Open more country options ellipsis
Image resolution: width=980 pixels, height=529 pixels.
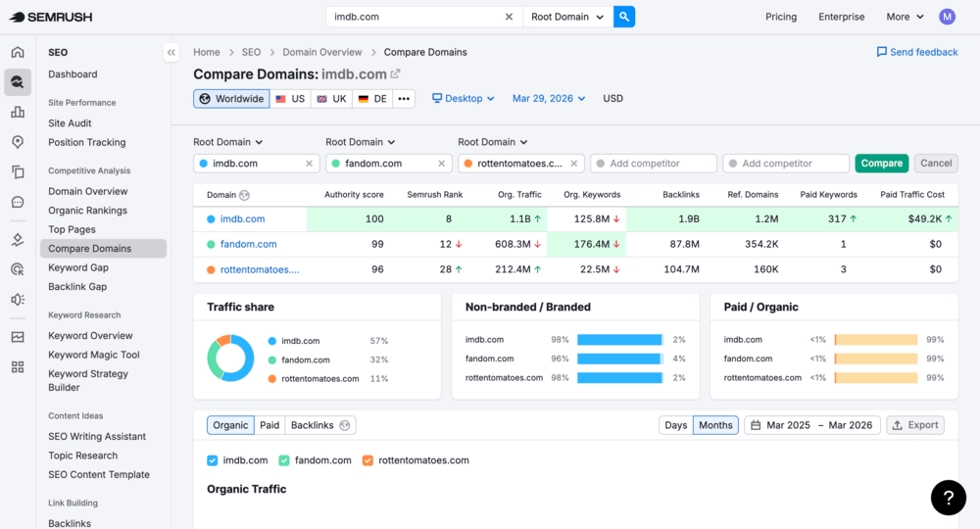(404, 99)
